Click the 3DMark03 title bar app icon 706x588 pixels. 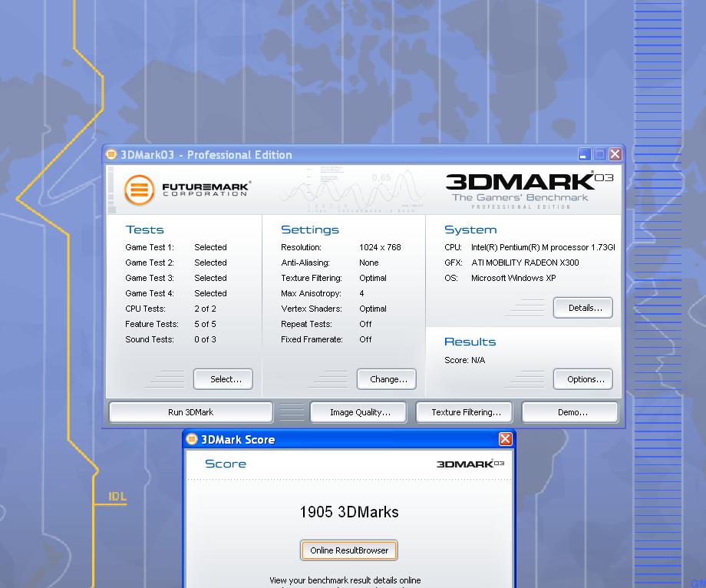click(111, 154)
